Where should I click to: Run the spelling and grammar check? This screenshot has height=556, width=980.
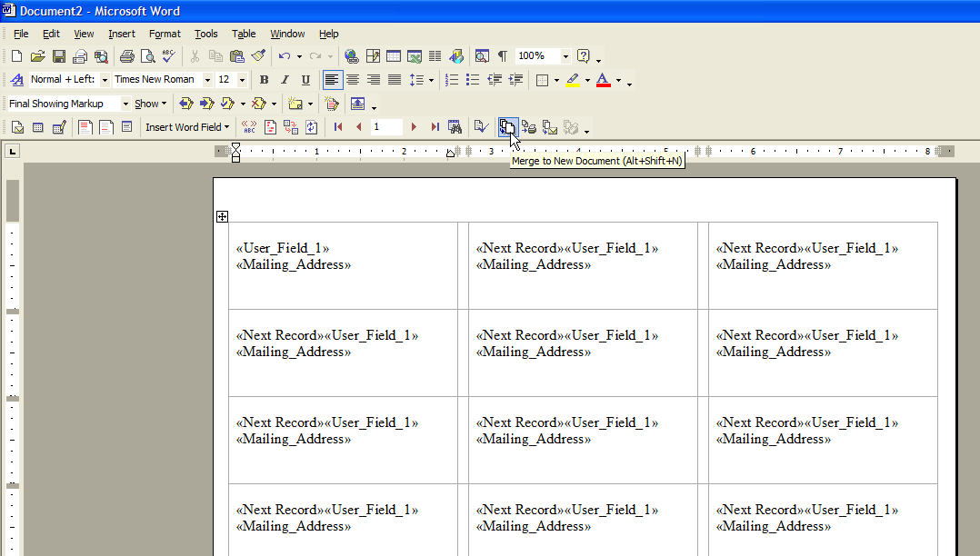(x=169, y=56)
